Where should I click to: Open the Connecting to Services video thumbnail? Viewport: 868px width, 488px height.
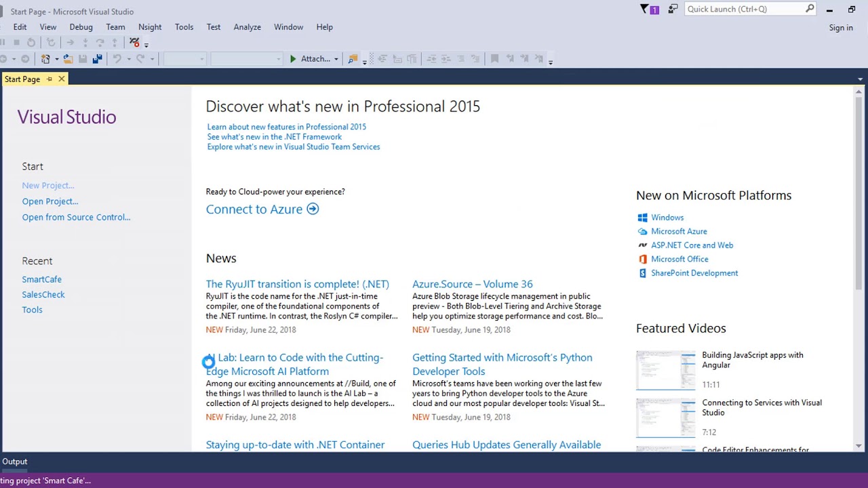666,418
